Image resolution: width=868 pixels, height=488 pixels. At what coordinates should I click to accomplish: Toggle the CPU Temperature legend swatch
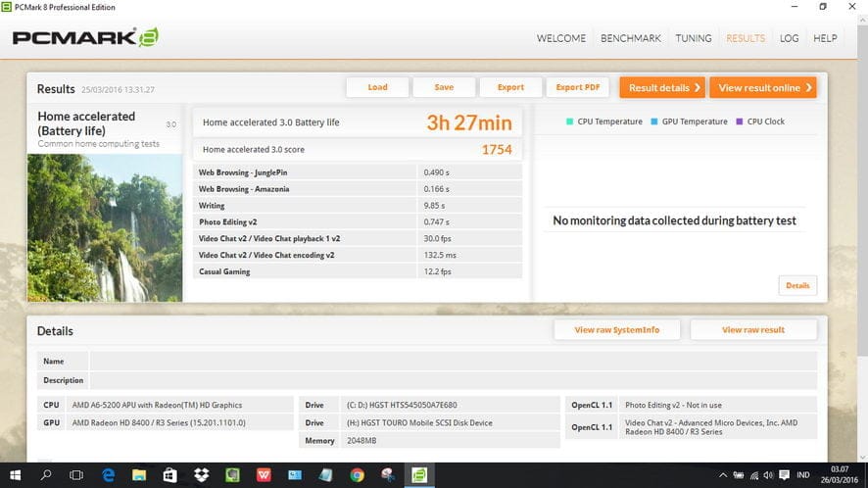pyautogui.click(x=569, y=122)
